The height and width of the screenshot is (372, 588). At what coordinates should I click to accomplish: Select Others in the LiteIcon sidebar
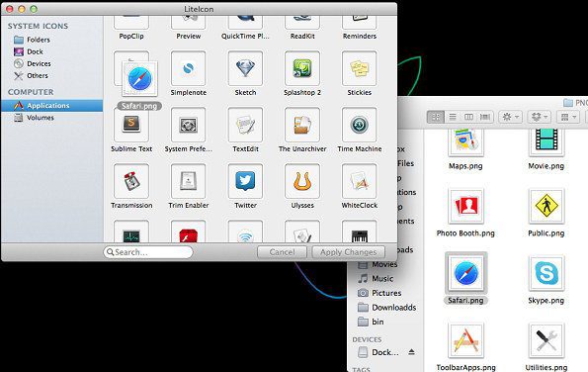tap(31, 75)
